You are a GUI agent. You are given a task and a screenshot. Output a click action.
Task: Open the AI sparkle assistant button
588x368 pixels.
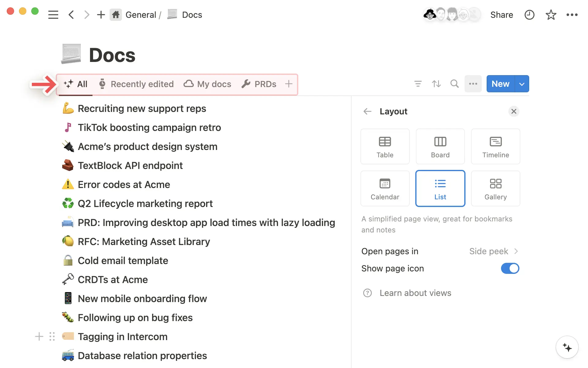pos(567,347)
